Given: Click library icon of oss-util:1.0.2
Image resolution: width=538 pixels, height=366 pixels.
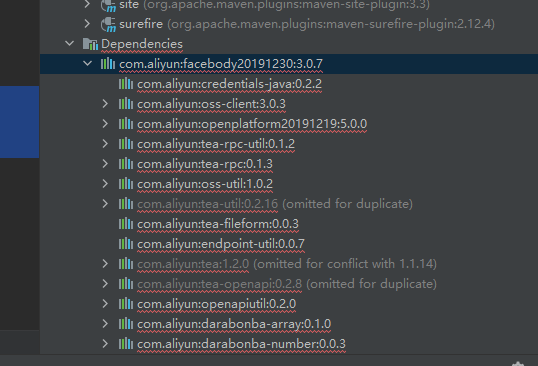Looking at the screenshot, I should pyautogui.click(x=126, y=184).
